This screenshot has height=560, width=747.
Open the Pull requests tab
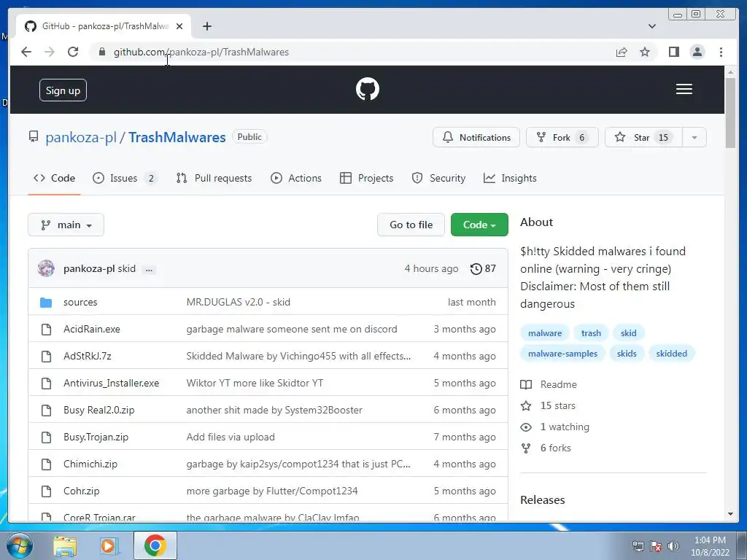click(214, 178)
